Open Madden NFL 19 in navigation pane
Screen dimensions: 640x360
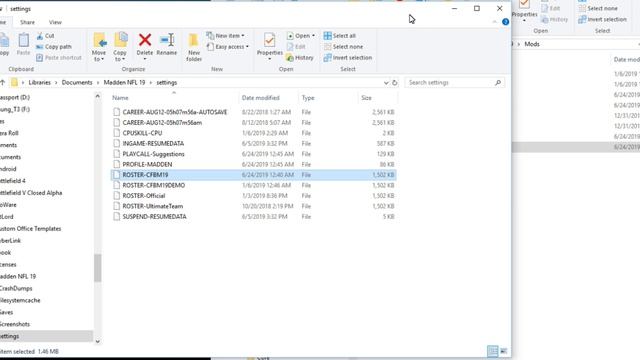coord(18,277)
